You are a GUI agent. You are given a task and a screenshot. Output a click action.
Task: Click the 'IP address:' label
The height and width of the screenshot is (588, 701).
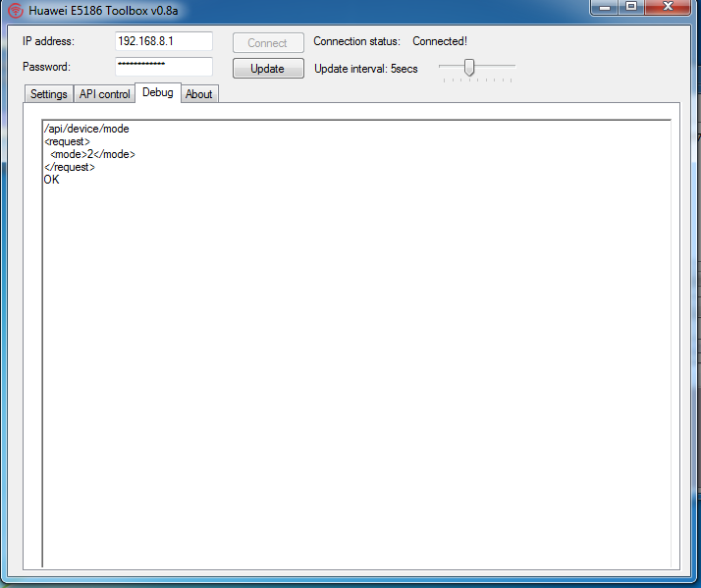click(x=48, y=41)
